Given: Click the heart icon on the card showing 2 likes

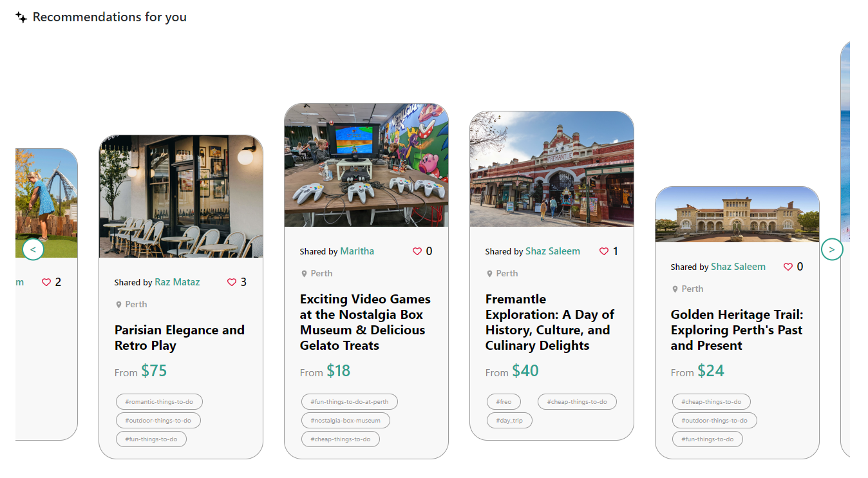Looking at the screenshot, I should [46, 282].
